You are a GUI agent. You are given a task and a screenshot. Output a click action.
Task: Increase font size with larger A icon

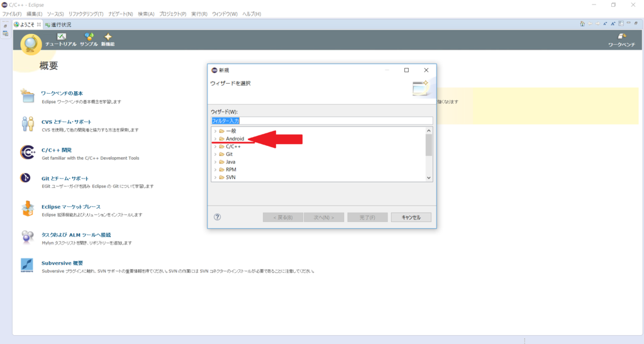pos(613,24)
